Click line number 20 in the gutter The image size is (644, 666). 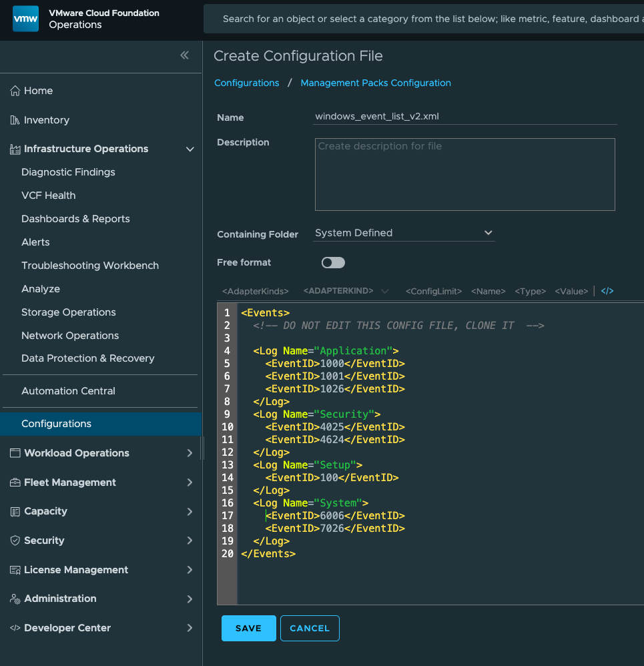click(x=228, y=554)
